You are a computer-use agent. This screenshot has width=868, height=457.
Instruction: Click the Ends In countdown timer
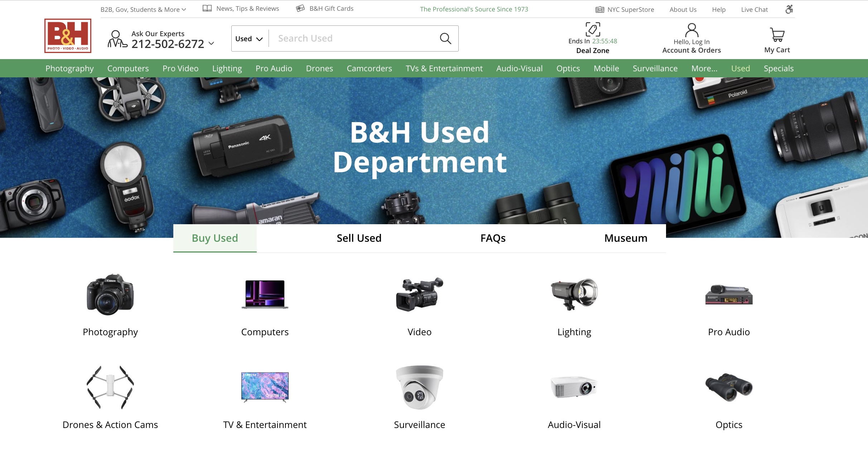click(x=593, y=41)
